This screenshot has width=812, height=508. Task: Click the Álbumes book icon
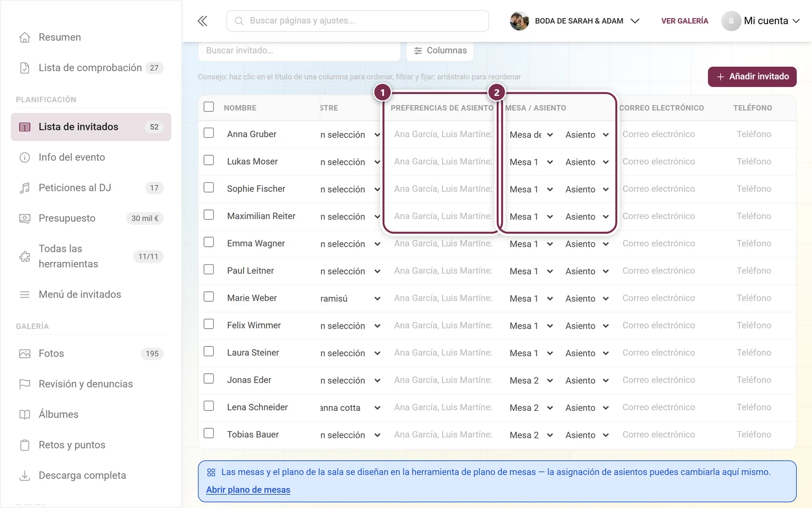25,415
